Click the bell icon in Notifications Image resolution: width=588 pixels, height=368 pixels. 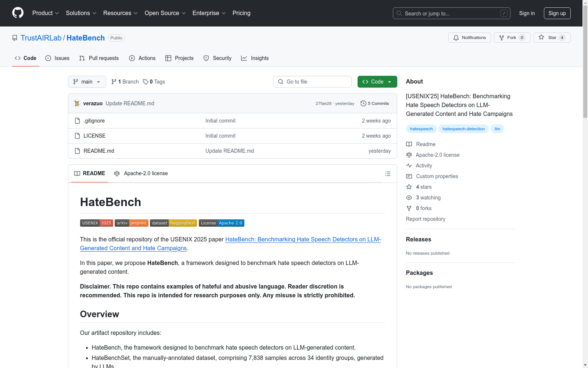pyautogui.click(x=456, y=38)
